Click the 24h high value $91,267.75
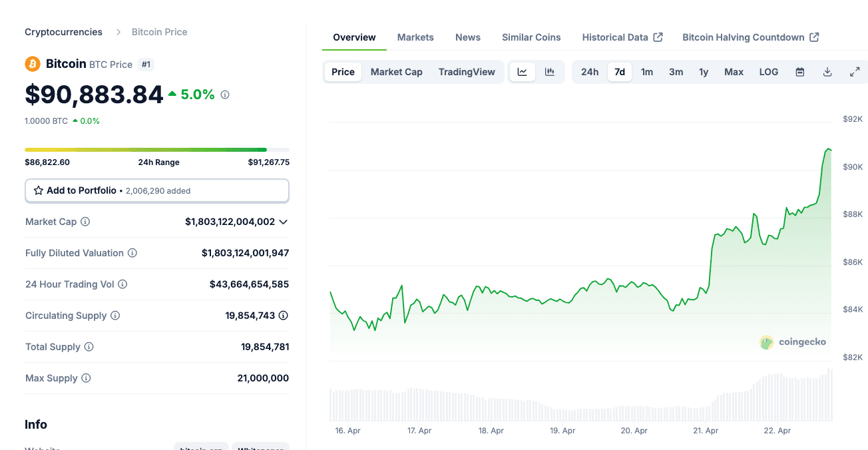Image resolution: width=868 pixels, height=450 pixels. (269, 162)
